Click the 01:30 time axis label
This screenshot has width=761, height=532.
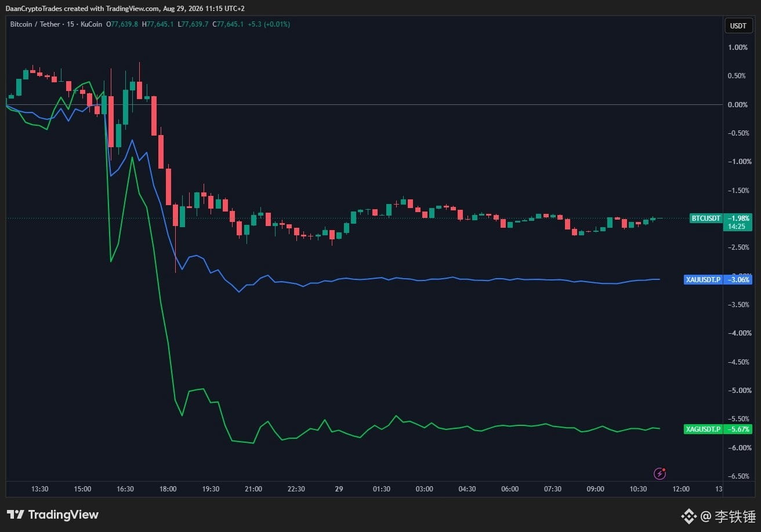coord(382,489)
